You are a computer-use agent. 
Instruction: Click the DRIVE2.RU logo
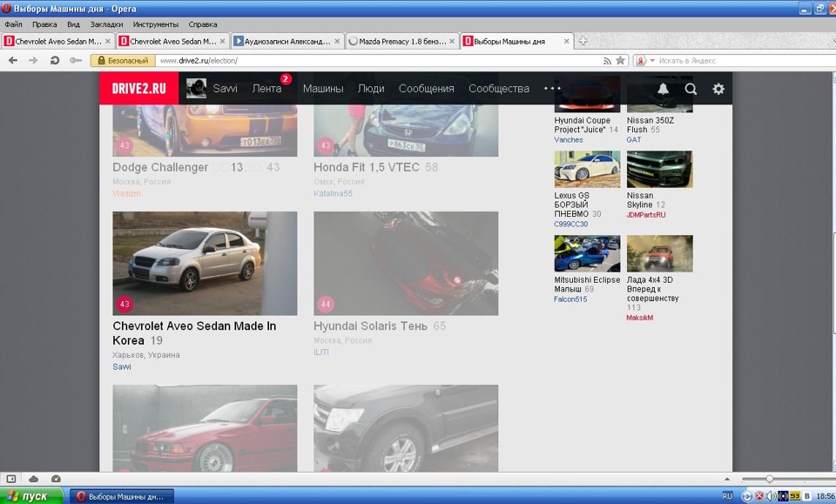(x=138, y=89)
